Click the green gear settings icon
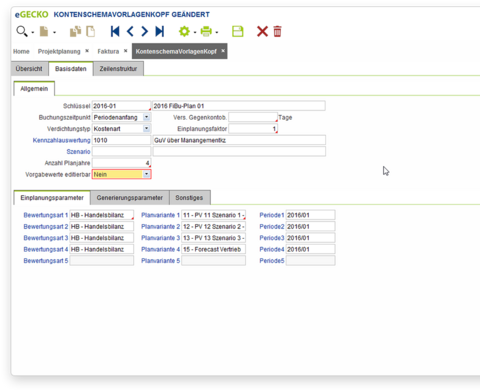 click(x=184, y=31)
